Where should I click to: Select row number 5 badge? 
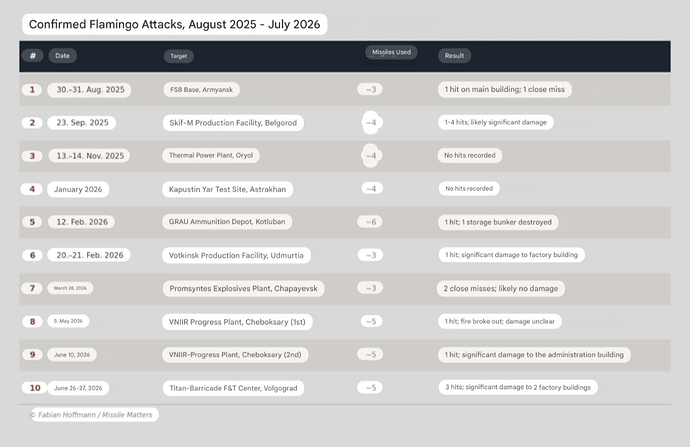click(x=32, y=222)
